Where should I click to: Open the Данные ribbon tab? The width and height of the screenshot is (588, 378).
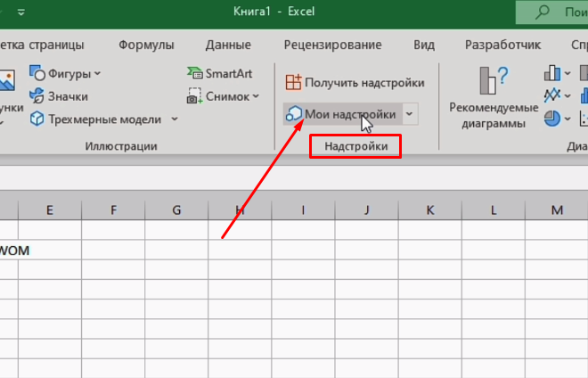coord(228,45)
